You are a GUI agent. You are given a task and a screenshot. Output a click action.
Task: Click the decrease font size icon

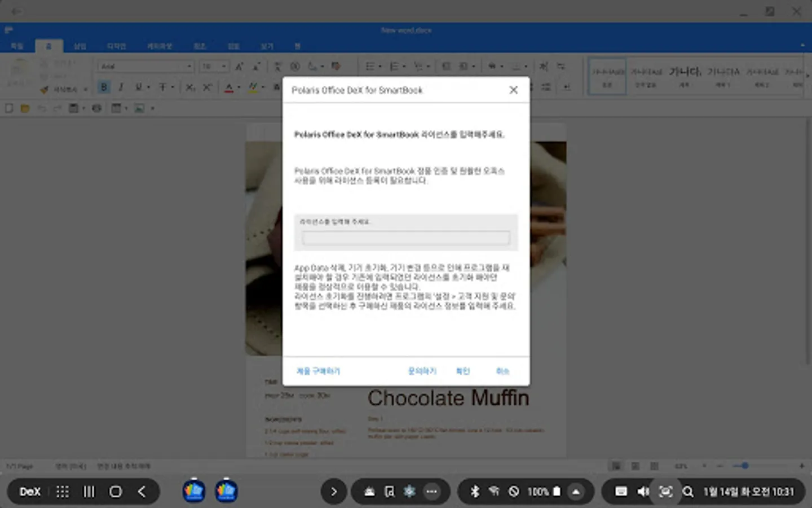click(257, 67)
